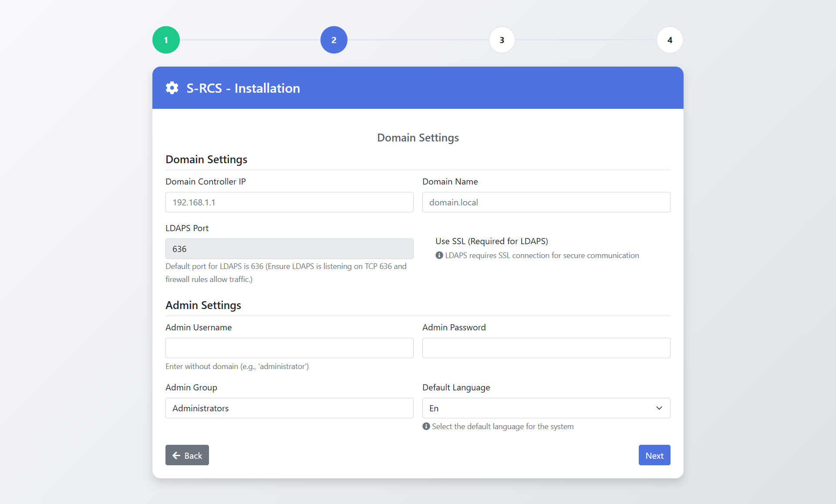The height and width of the screenshot is (504, 836).
Task: Click into the Domain Name field
Action: pyautogui.click(x=546, y=202)
